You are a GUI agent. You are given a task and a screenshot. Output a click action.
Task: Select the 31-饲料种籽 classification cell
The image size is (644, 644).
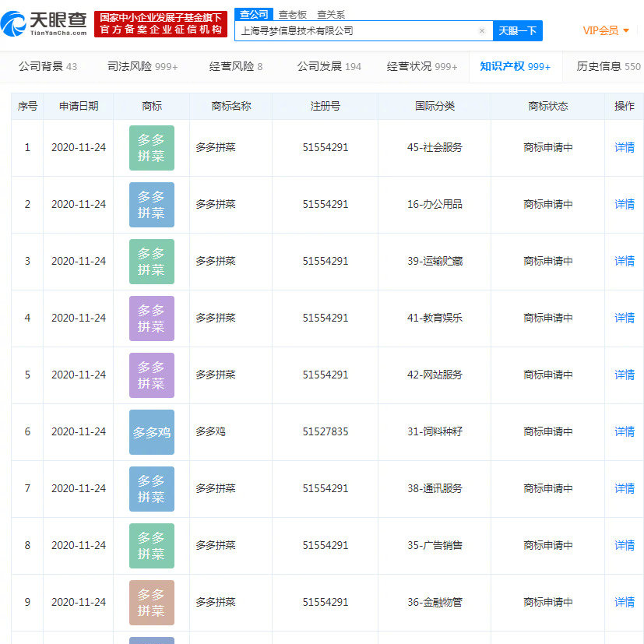(x=435, y=431)
